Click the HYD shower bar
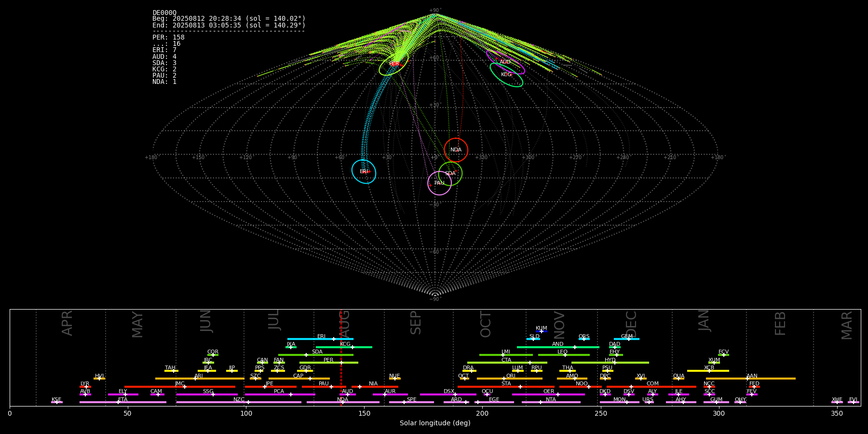The image size is (868, 434). pyautogui.click(x=610, y=363)
